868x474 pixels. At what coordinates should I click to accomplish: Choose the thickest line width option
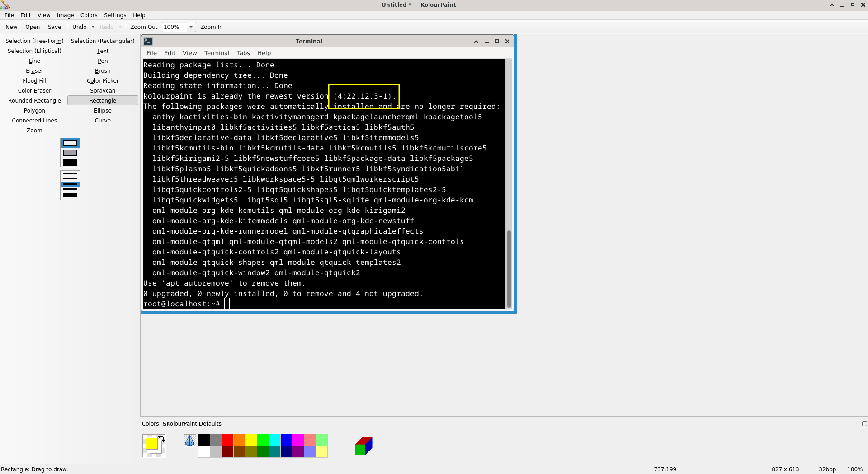[x=70, y=195]
